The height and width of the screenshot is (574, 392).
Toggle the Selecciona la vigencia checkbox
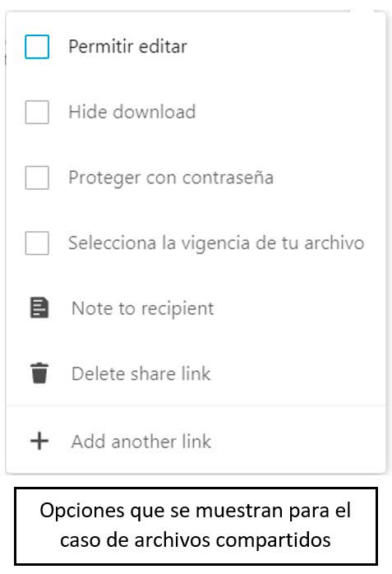[x=37, y=243]
